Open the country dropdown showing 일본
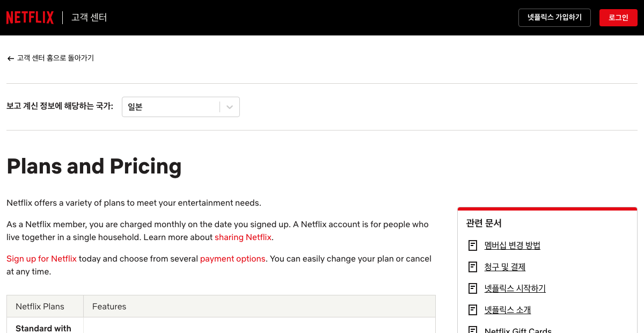The width and height of the screenshot is (644, 333). 181,107
